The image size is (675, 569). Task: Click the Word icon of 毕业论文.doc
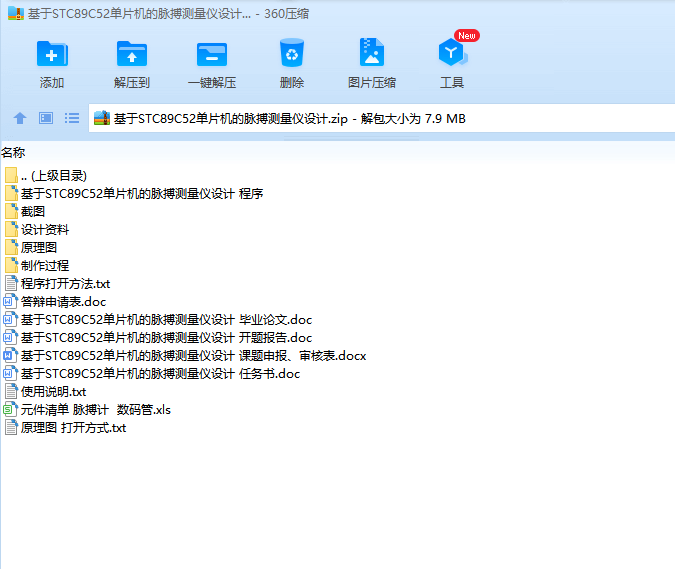(10, 320)
